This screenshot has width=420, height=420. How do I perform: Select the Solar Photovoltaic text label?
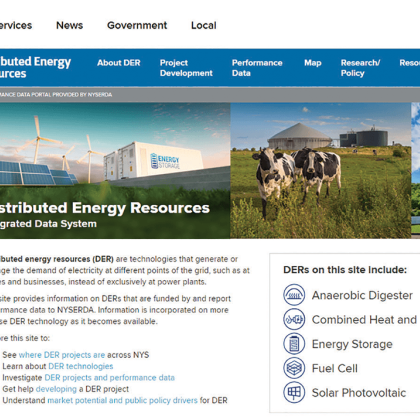coord(359,393)
